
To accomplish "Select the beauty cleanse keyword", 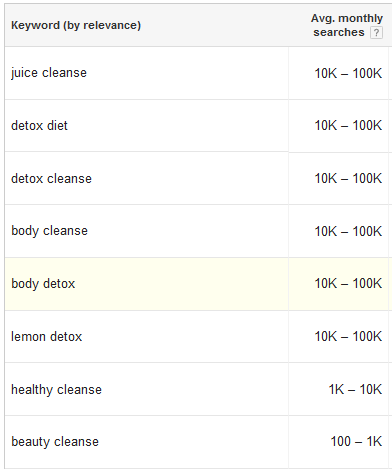I will [55, 442].
